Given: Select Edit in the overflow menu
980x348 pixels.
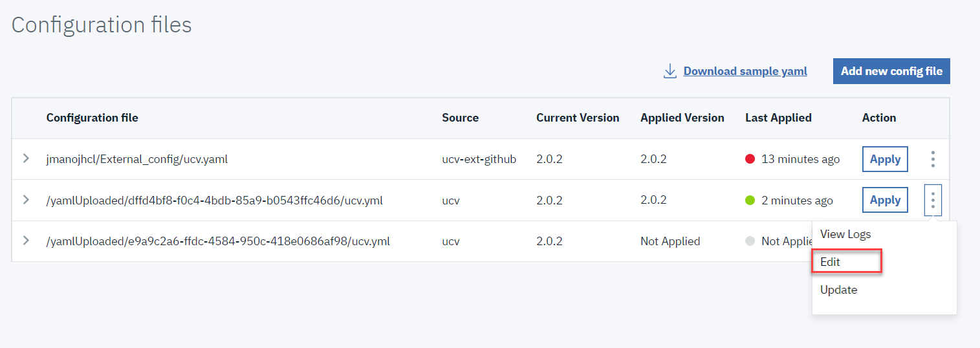Looking at the screenshot, I should click(831, 262).
